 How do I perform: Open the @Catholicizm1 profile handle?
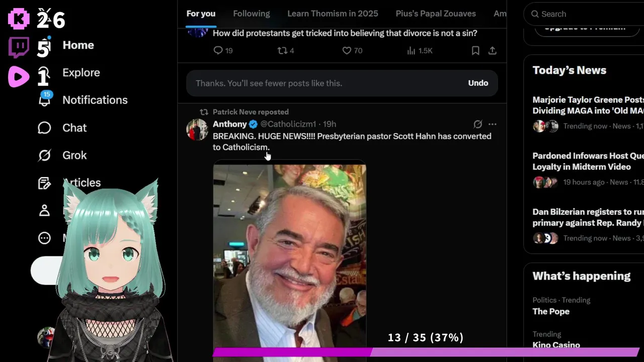point(288,124)
